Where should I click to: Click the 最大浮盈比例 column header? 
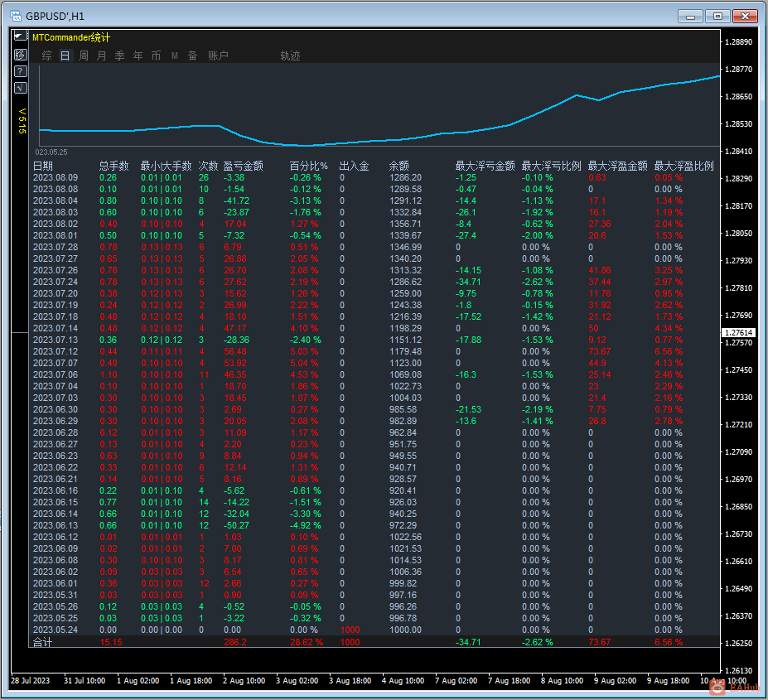click(x=683, y=166)
